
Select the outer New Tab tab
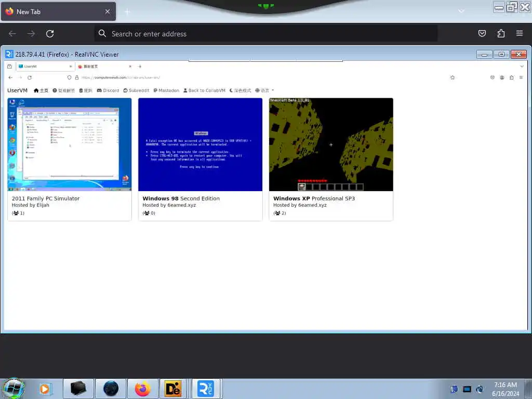coord(58,11)
